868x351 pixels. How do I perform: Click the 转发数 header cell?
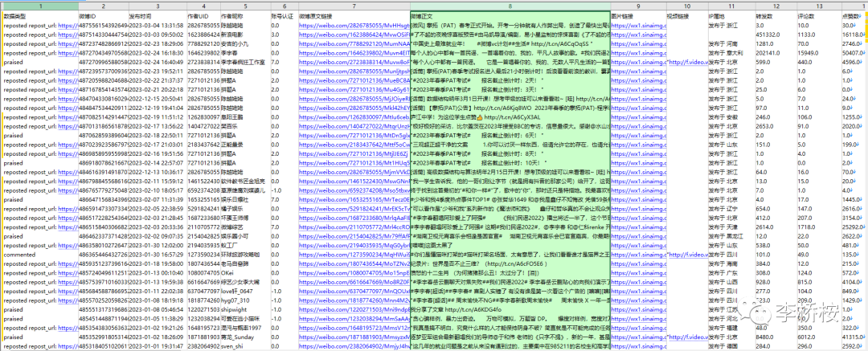(776, 17)
